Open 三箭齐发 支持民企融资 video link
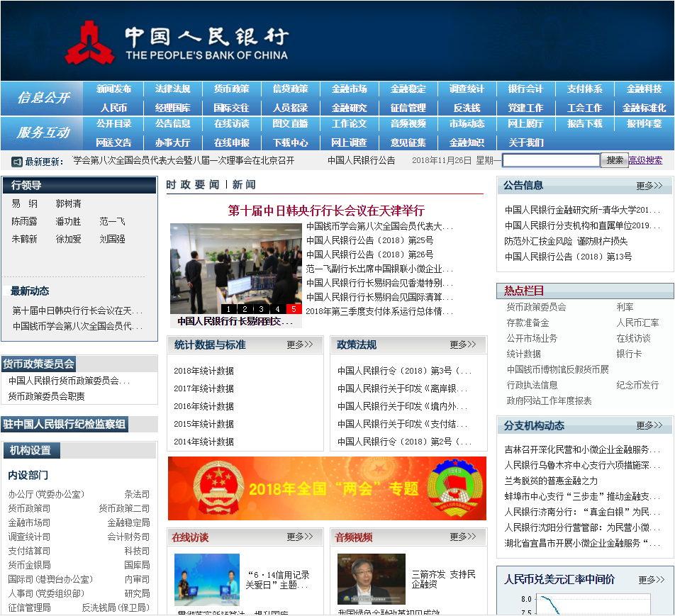The width and height of the screenshot is (675, 616). point(443,579)
